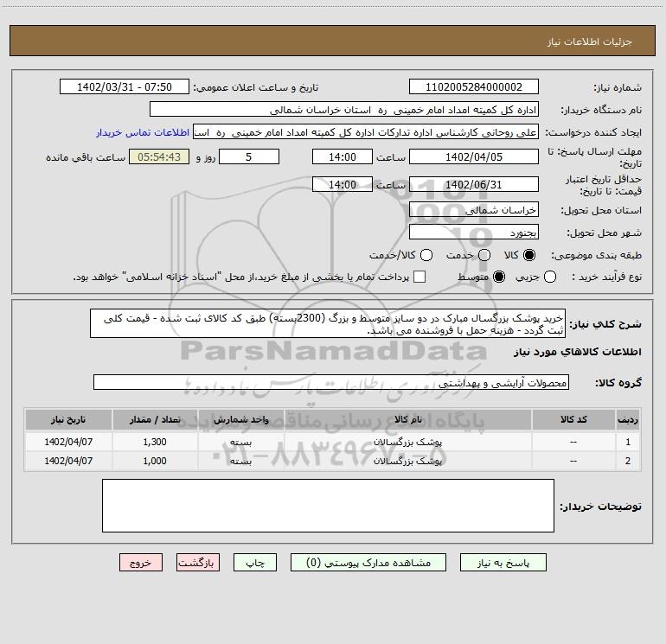The width and height of the screenshot is (666, 644).
Task: Click row 1 product name پوشک بزرگسالان
Action: (x=407, y=442)
